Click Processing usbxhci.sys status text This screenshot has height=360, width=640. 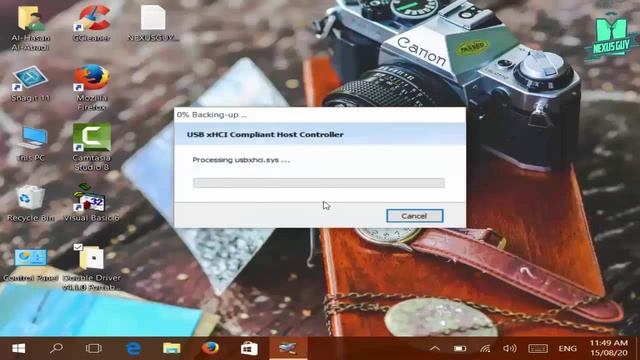[x=241, y=160]
